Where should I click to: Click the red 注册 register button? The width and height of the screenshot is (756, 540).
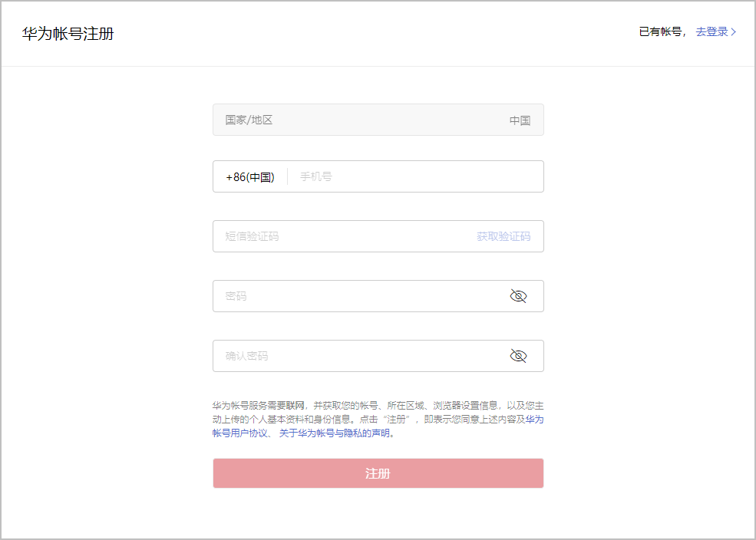tap(378, 473)
